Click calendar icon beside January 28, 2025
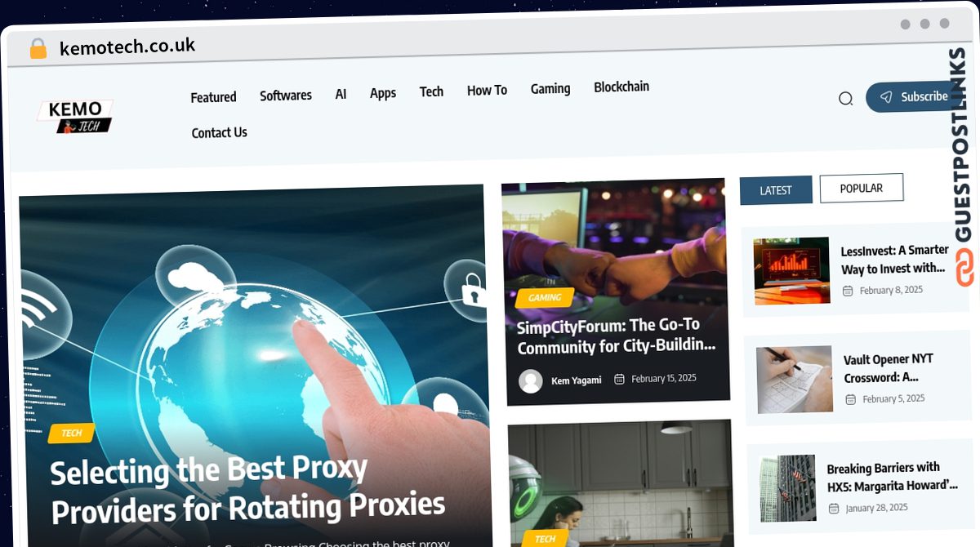 [x=834, y=509]
